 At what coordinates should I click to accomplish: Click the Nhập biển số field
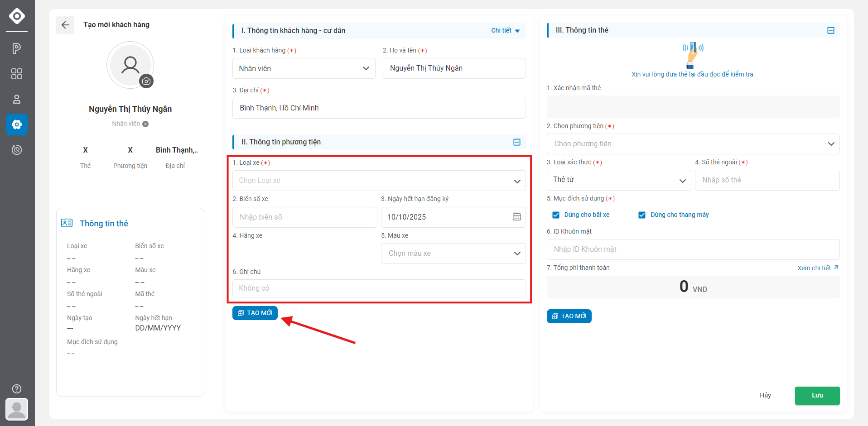(305, 217)
